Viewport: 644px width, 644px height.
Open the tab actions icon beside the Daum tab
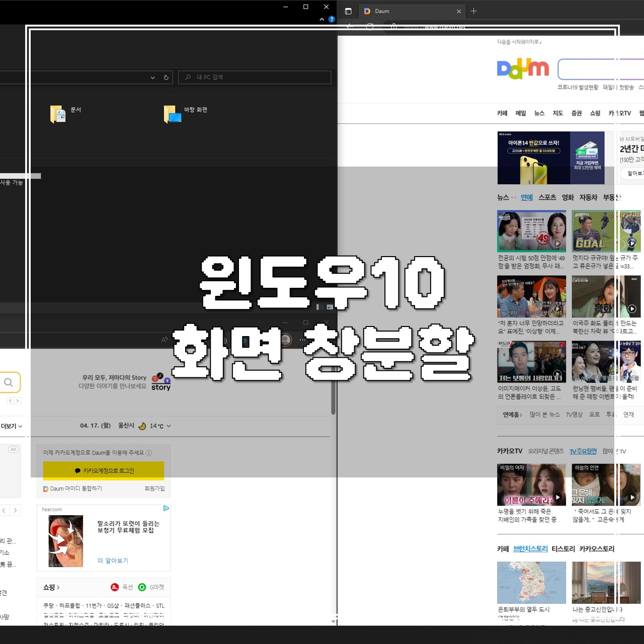(x=348, y=11)
